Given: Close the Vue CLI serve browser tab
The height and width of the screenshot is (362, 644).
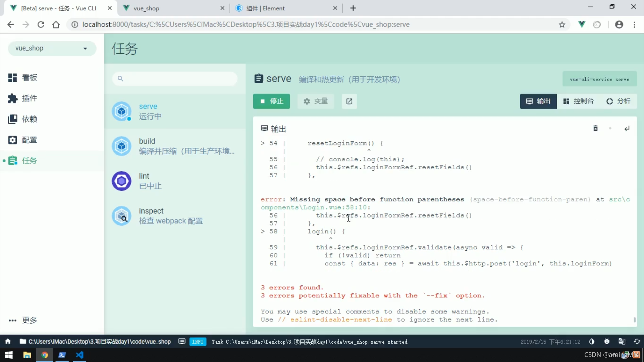Looking at the screenshot, I should 110,8.
